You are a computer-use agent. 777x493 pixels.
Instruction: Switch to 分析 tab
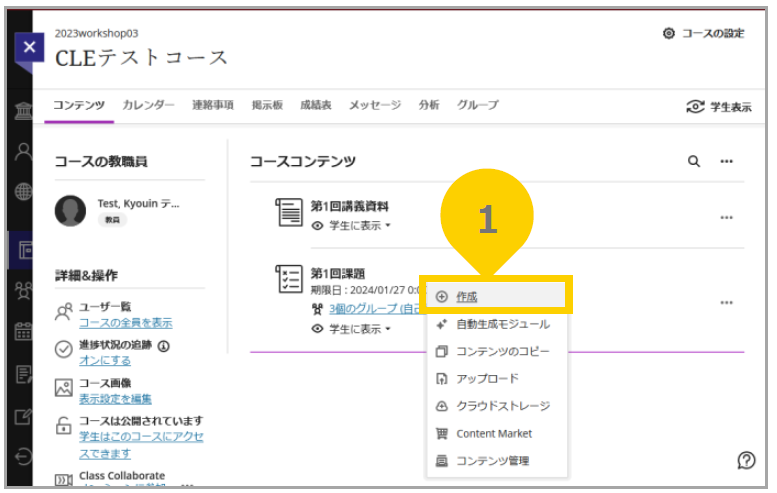[x=429, y=105]
